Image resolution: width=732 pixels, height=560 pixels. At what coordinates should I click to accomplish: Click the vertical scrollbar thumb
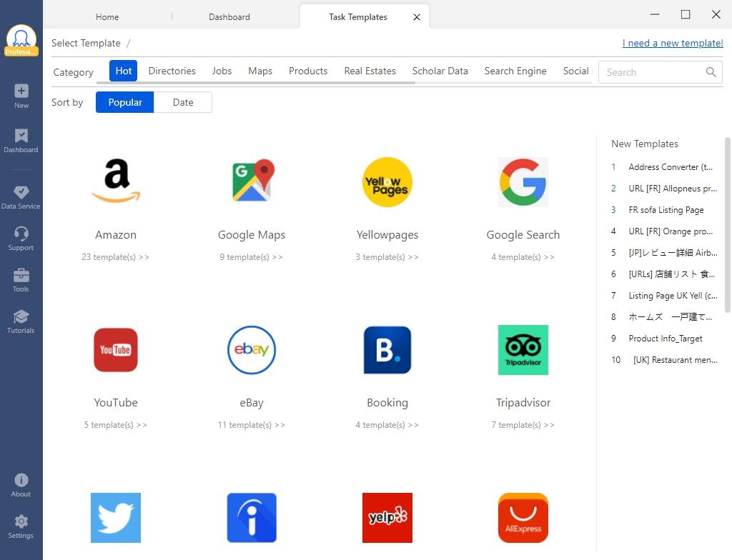pos(727,225)
